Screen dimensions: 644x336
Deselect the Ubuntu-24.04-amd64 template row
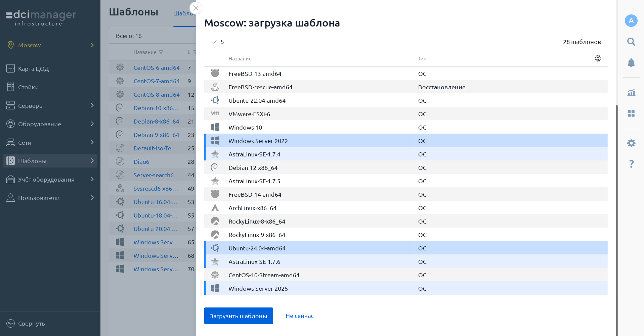(x=257, y=248)
